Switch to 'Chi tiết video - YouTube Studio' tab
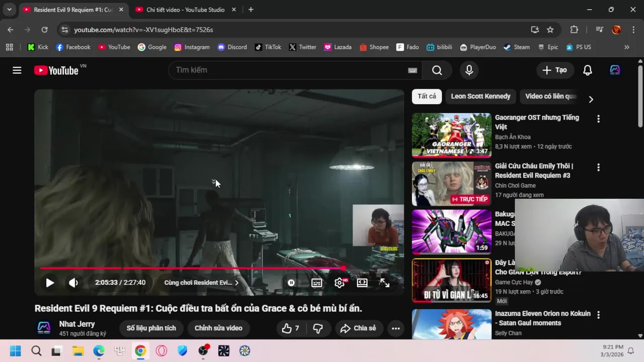Image resolution: width=644 pixels, height=362 pixels. (x=186, y=10)
